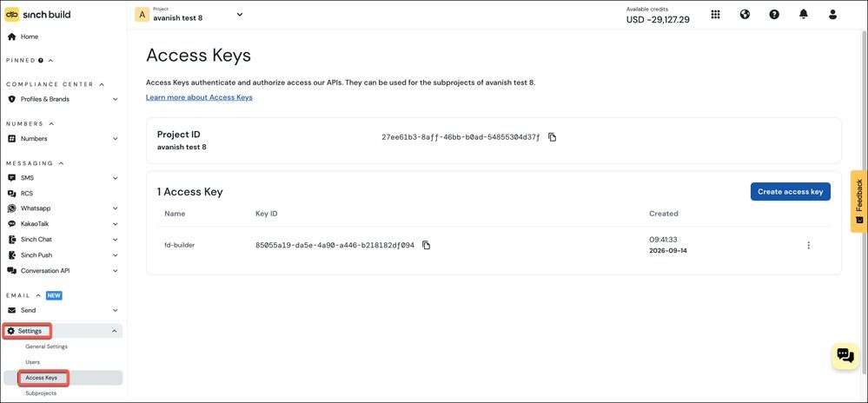Click the Conversation API icon
The height and width of the screenshot is (403, 868).
tap(11, 271)
